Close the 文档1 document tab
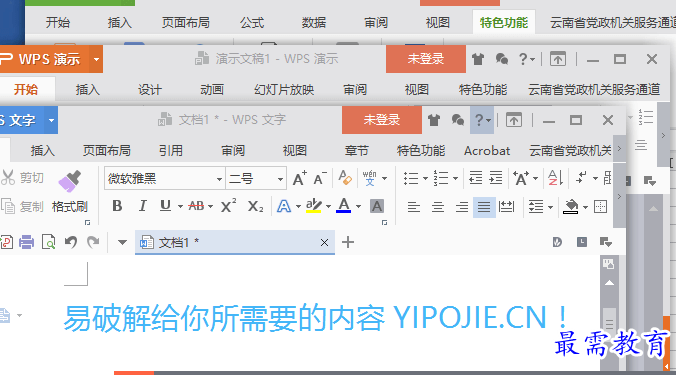This screenshot has height=375, width=676. coord(324,243)
